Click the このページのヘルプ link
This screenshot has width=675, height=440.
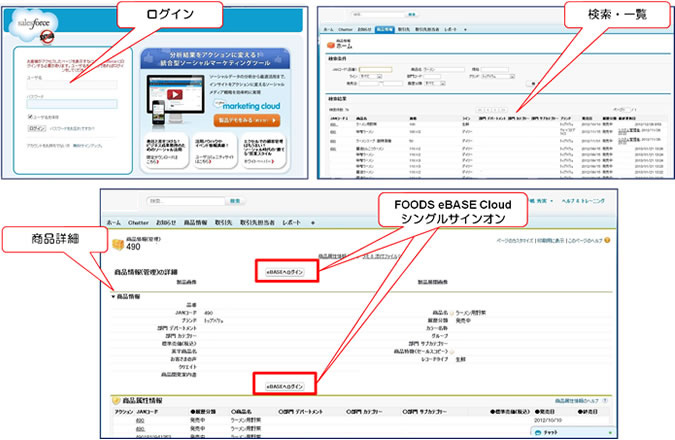(585, 241)
